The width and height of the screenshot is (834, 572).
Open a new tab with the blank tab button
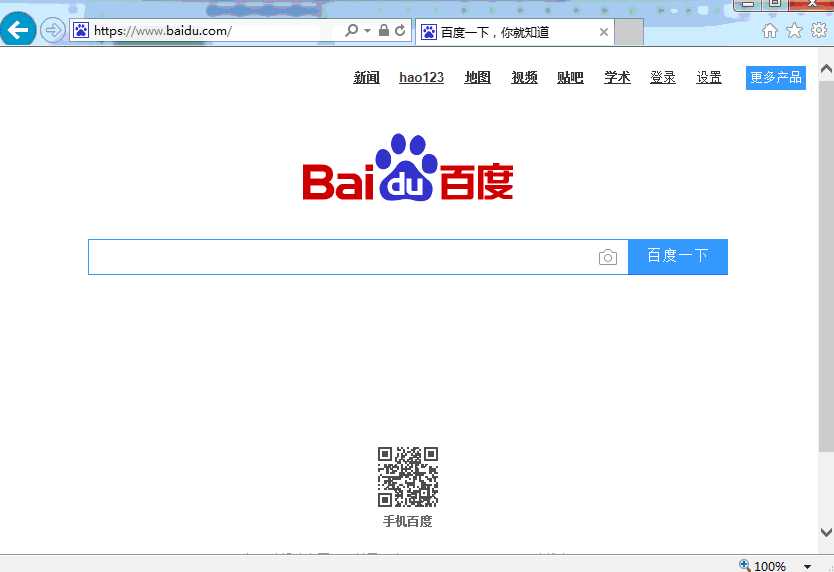pyautogui.click(x=629, y=32)
